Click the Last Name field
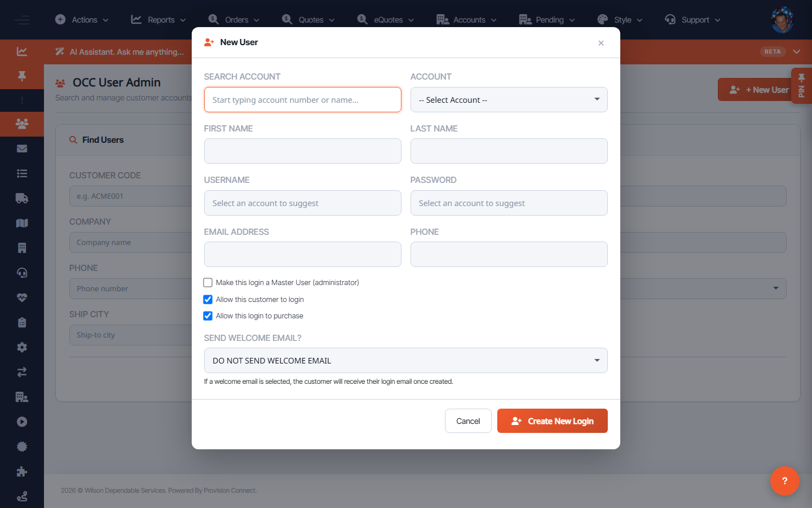Image resolution: width=812 pixels, height=508 pixels. point(509,151)
